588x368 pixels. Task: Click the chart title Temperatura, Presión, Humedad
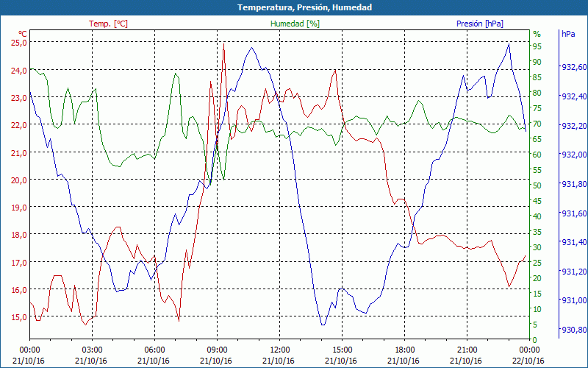point(304,7)
